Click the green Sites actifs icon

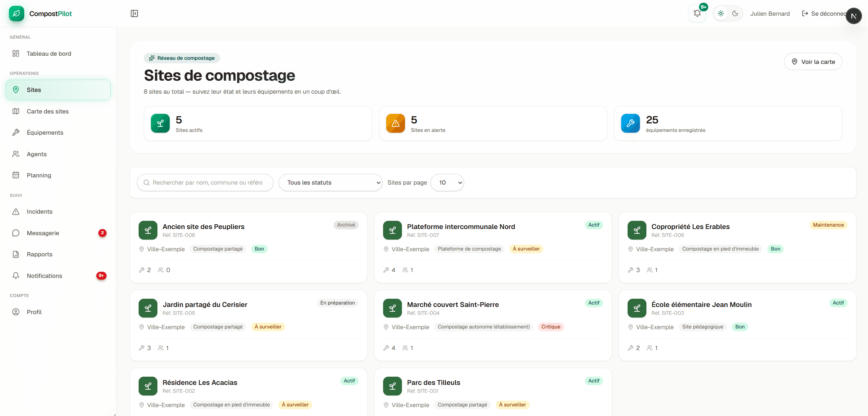point(160,123)
